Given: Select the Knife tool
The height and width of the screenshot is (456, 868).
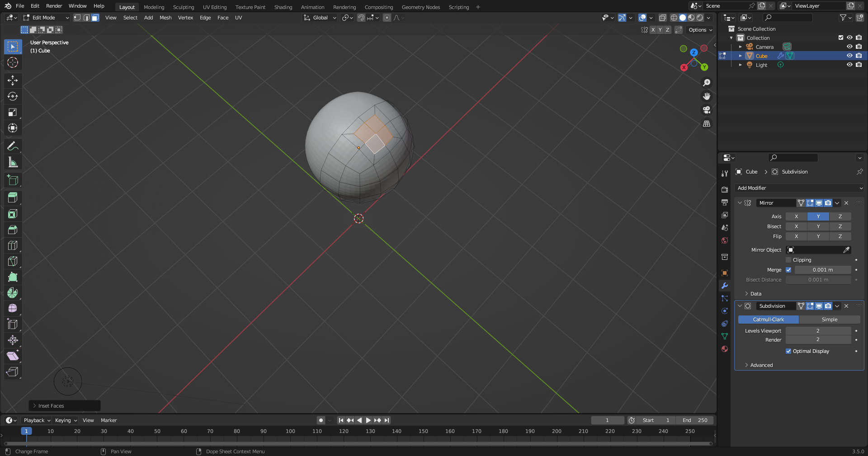Looking at the screenshot, I should click(x=13, y=261).
